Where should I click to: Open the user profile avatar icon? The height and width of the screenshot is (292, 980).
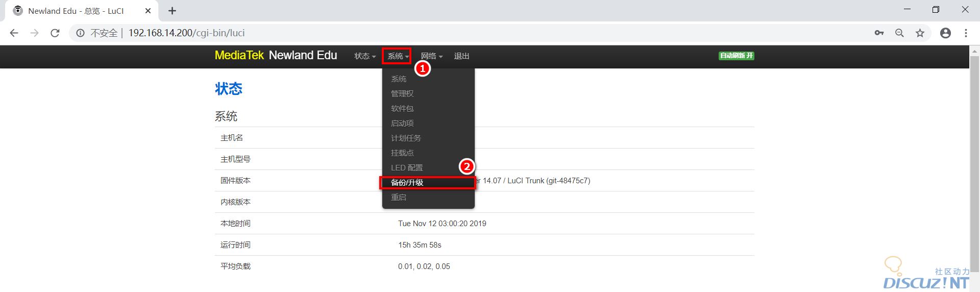pos(945,33)
